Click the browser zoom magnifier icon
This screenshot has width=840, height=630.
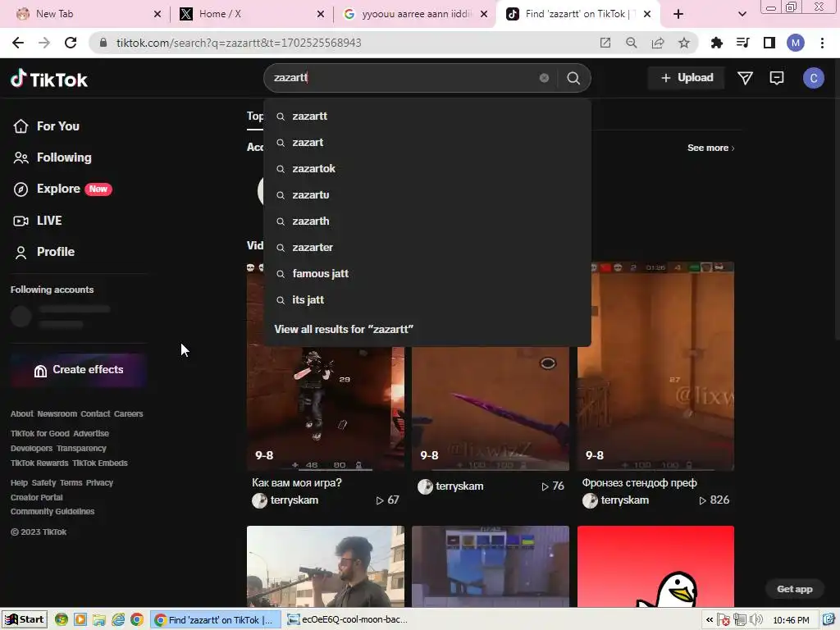point(632,43)
